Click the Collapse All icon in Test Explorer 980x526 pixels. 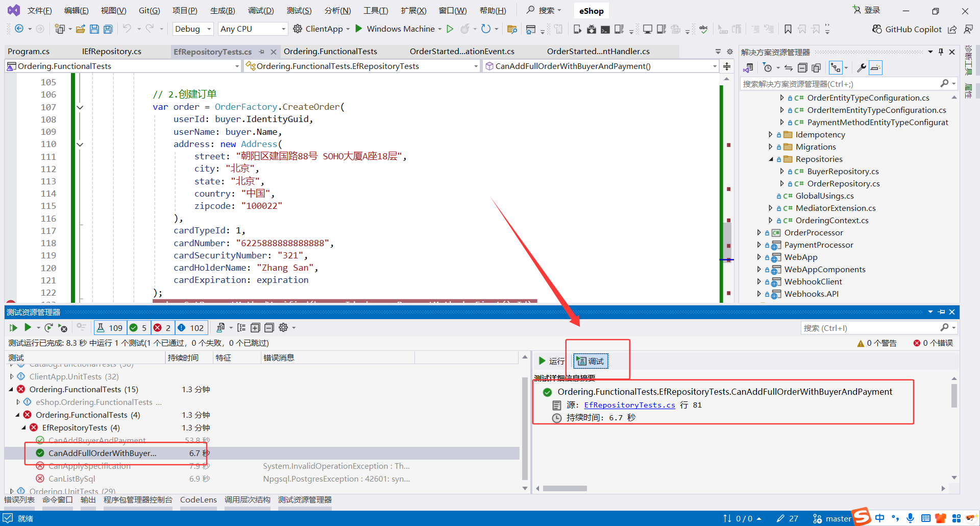[269, 328]
